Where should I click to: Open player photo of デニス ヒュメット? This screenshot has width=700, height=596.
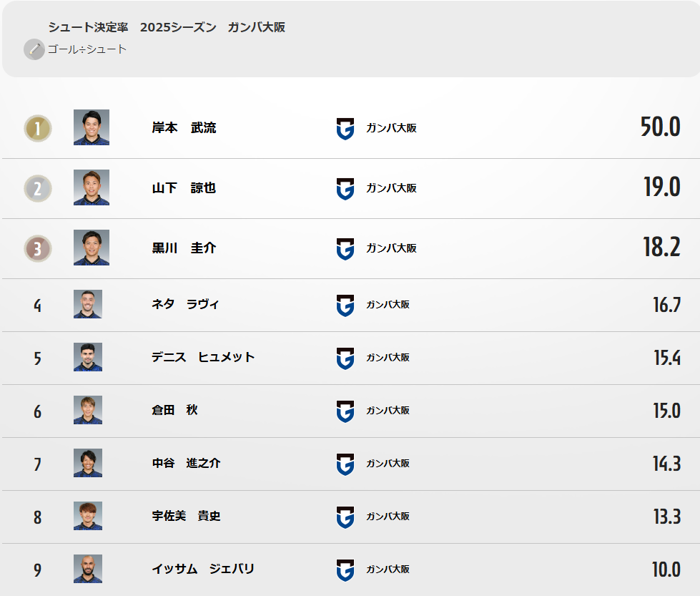coord(88,357)
